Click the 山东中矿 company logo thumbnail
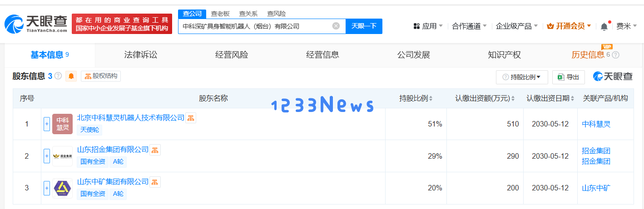The image size is (644, 209). tap(62, 188)
